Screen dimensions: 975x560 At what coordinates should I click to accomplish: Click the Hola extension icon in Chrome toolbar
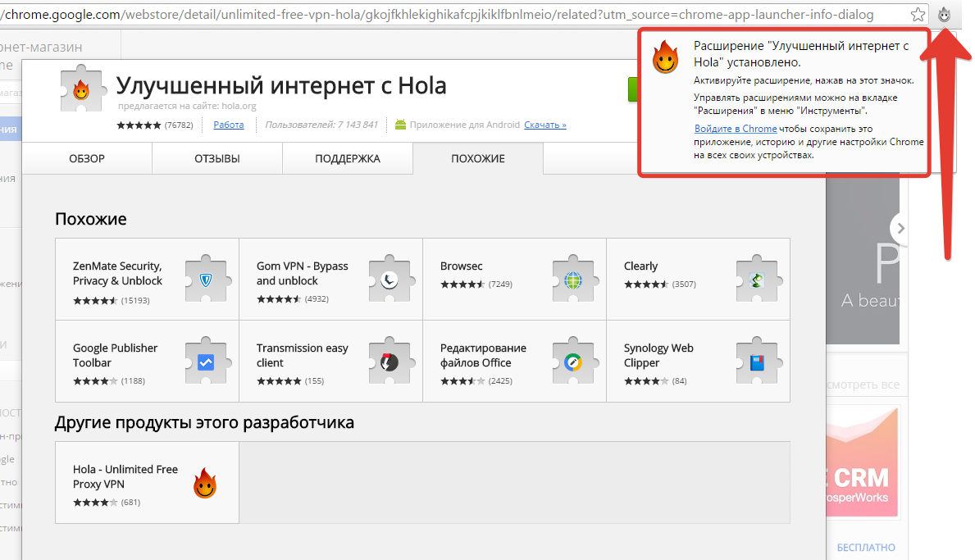944,14
